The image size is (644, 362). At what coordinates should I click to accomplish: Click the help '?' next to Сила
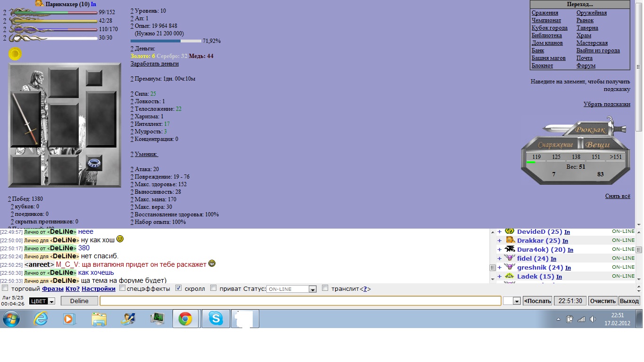pos(132,94)
